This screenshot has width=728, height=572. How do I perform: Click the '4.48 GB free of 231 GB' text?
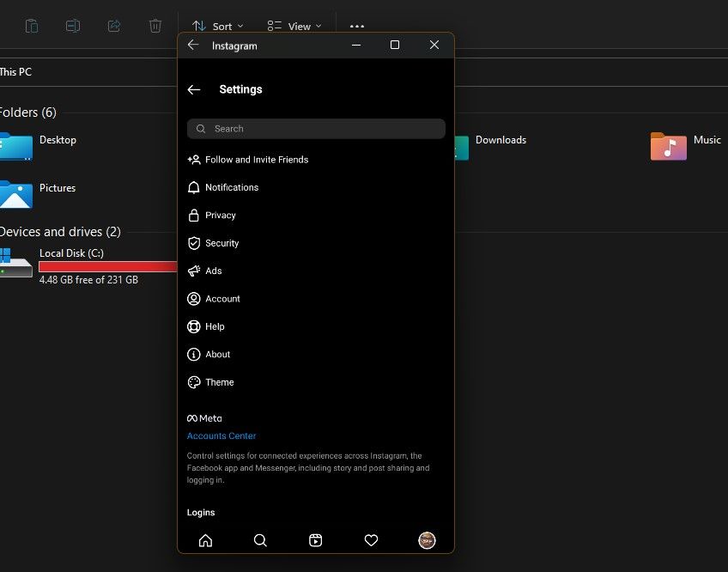click(x=88, y=280)
